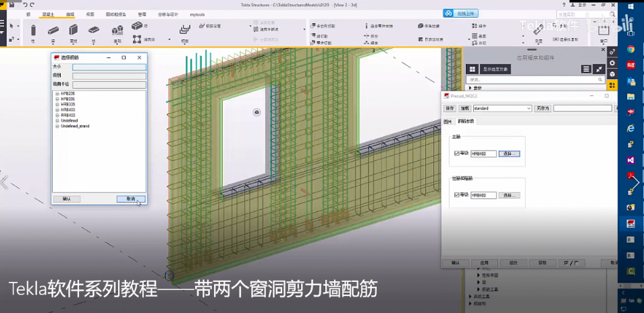The image size is (644, 313).
Task: Click the Split (拆分) icon
Action: pyautogui.click(x=367, y=37)
